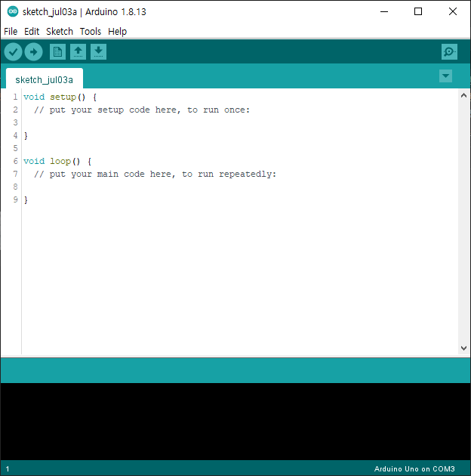Image resolution: width=471 pixels, height=476 pixels.
Task: Click the vertical scrollbar track in editor
Action: pyautogui.click(x=463, y=221)
